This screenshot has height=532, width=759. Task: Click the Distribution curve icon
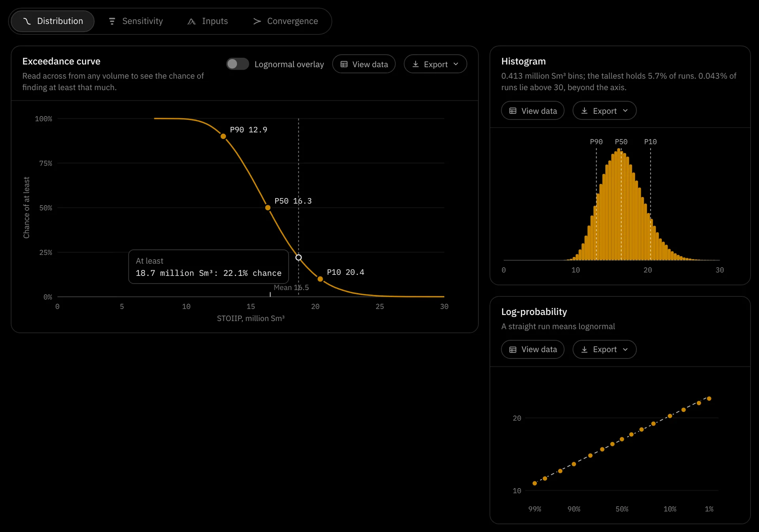pos(27,21)
